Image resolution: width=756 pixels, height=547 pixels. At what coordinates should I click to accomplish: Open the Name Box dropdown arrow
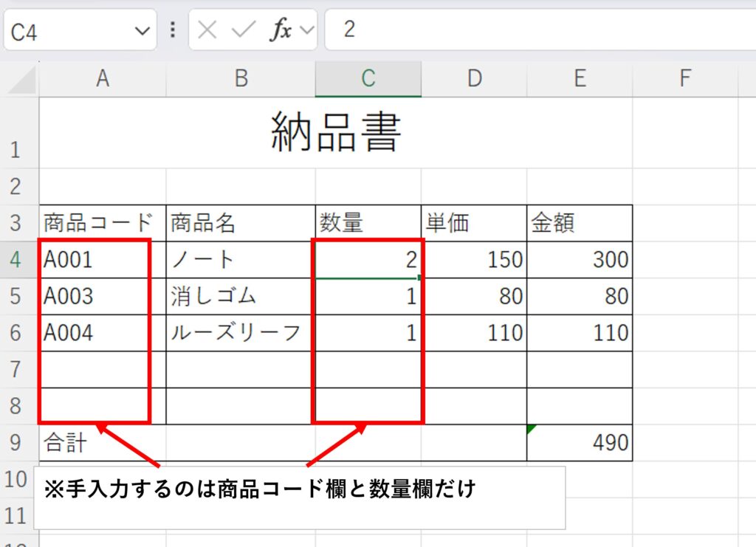point(142,31)
